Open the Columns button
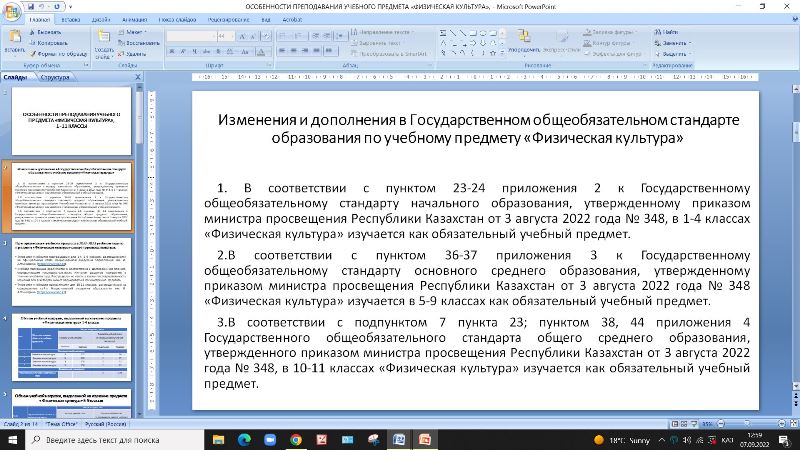Image resolution: width=800 pixels, height=450 pixels. (x=330, y=51)
